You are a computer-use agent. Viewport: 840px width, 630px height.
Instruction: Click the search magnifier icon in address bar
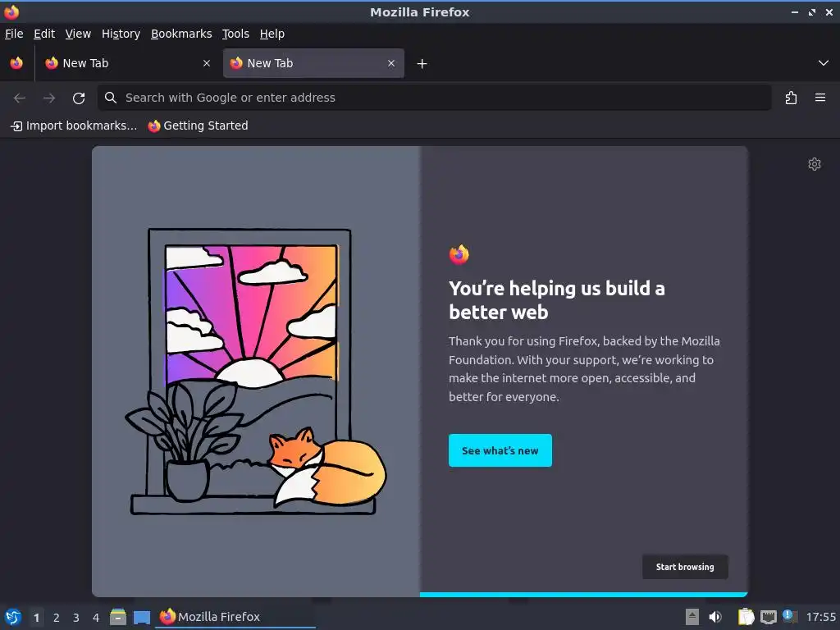[111, 98]
